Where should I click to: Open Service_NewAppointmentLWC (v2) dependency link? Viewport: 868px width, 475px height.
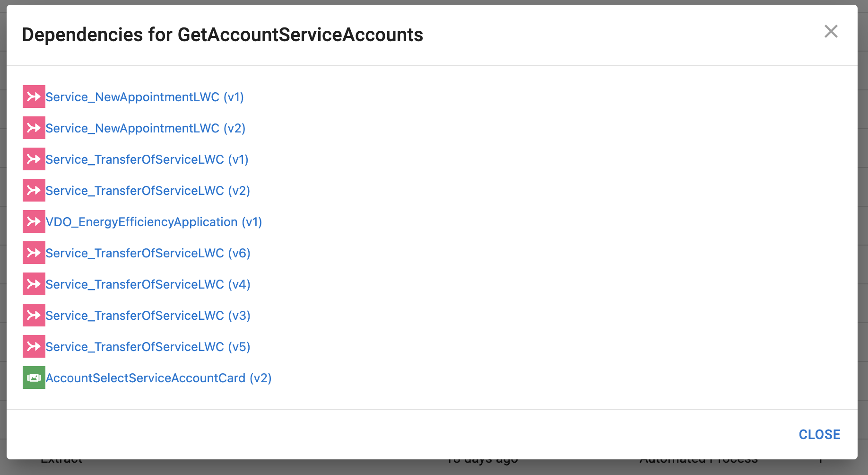click(x=146, y=128)
